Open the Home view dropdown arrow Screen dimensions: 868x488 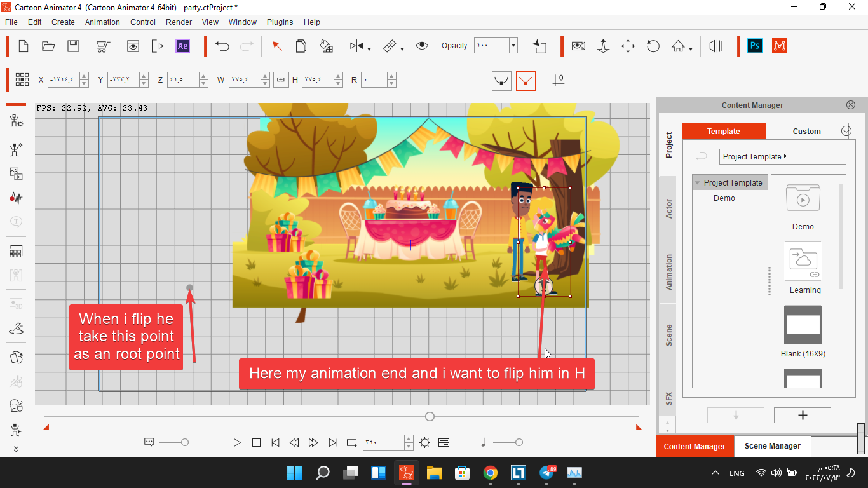click(x=691, y=48)
